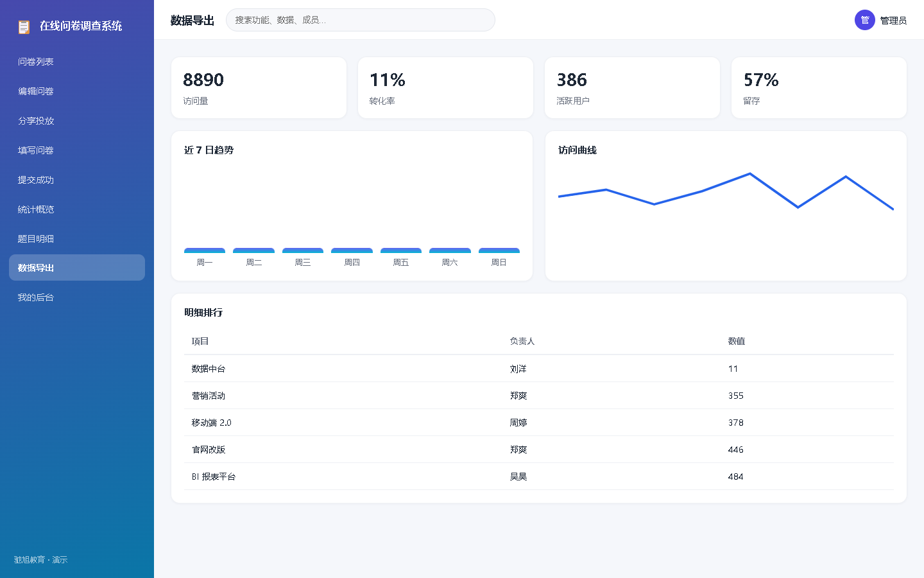This screenshot has width=924, height=578.
Task: Click owner cell 刘洋
Action: point(518,369)
